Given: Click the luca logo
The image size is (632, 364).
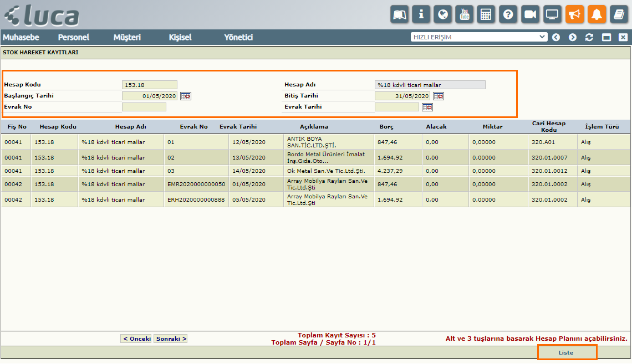Looking at the screenshot, I should point(42,16).
